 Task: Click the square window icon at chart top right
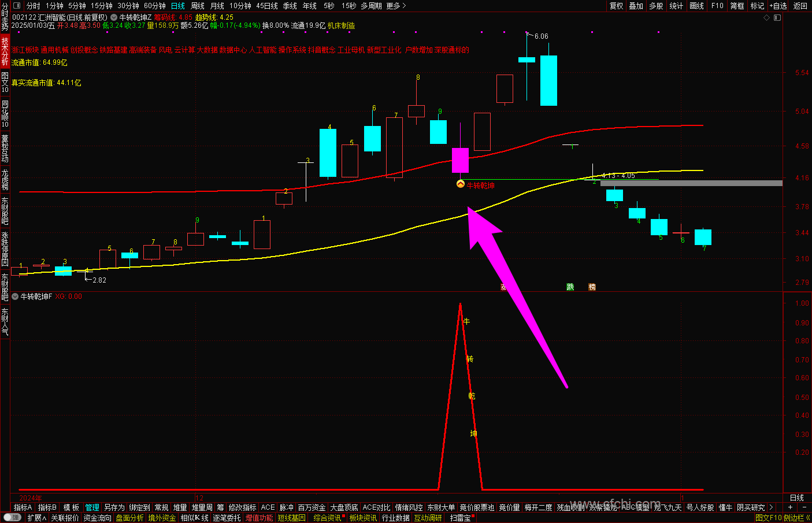777,18
